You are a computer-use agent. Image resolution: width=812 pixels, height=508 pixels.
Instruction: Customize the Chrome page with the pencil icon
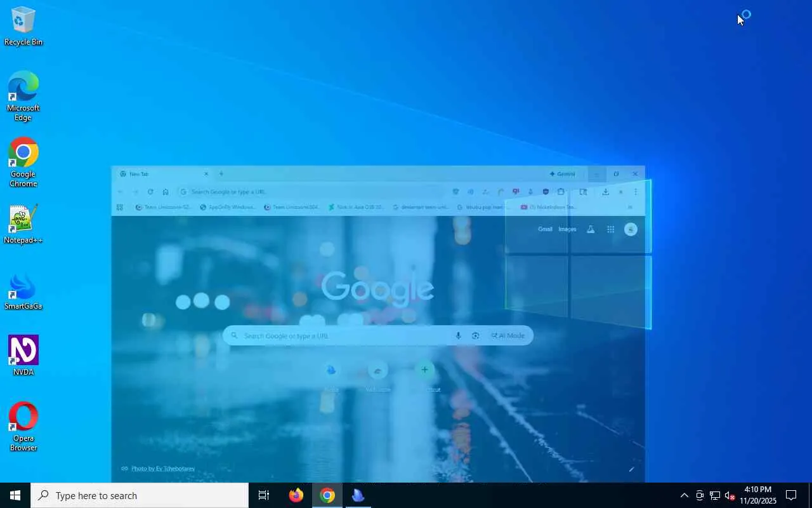(x=631, y=469)
